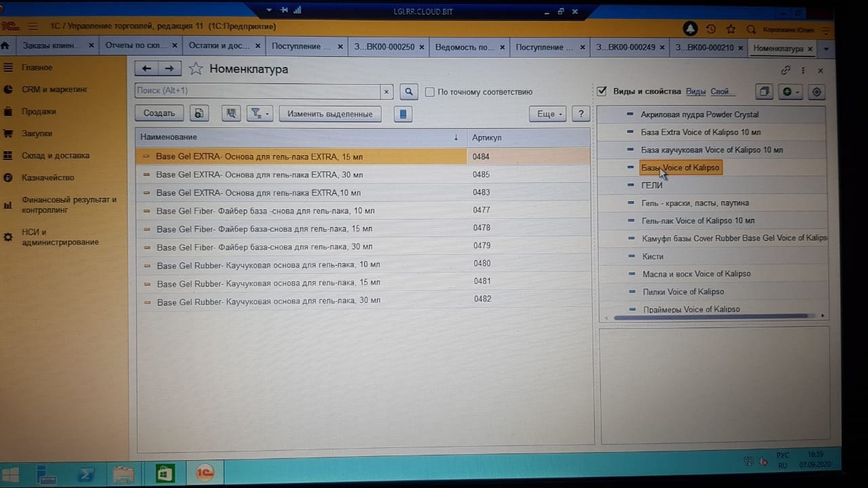Open green plus add dropdown
The image size is (868, 488).
click(791, 91)
